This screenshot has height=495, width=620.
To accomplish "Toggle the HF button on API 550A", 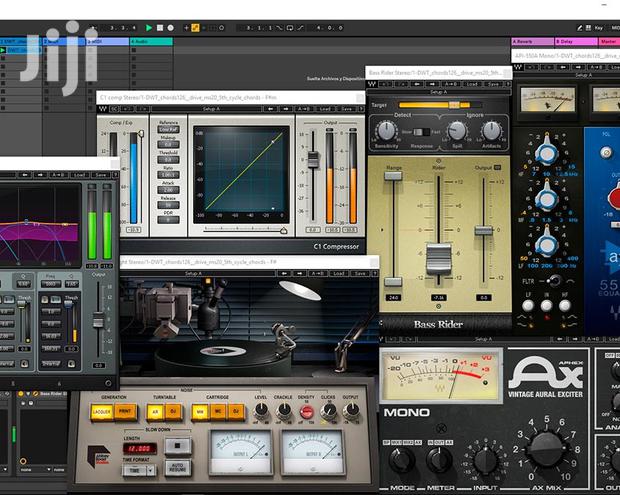I will pos(565,306).
